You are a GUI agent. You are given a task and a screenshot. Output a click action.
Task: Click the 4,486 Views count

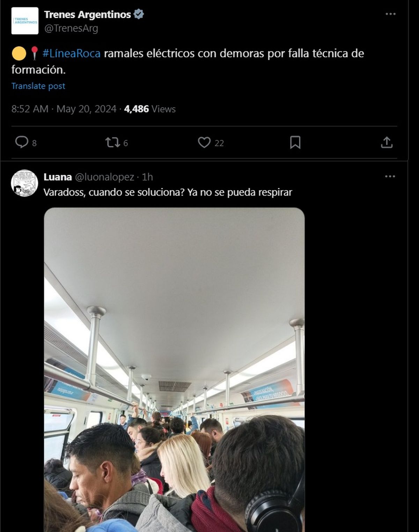150,109
